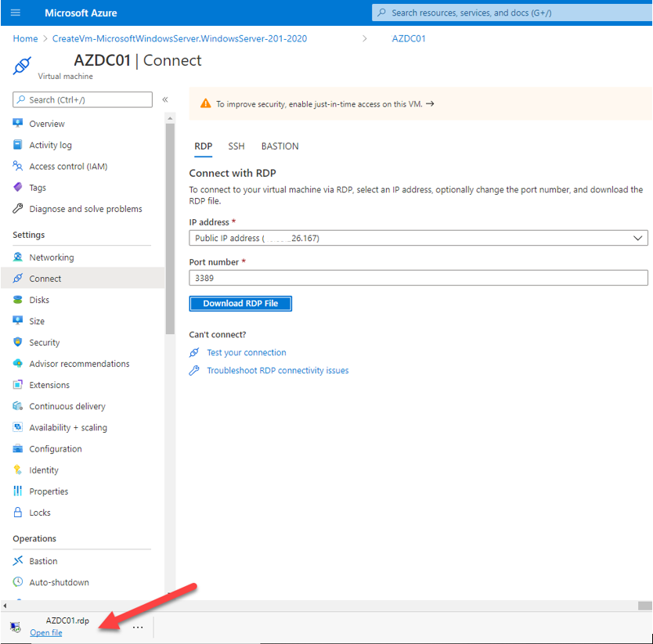The width and height of the screenshot is (653, 644).
Task: Select the RDP tab
Action: (204, 146)
